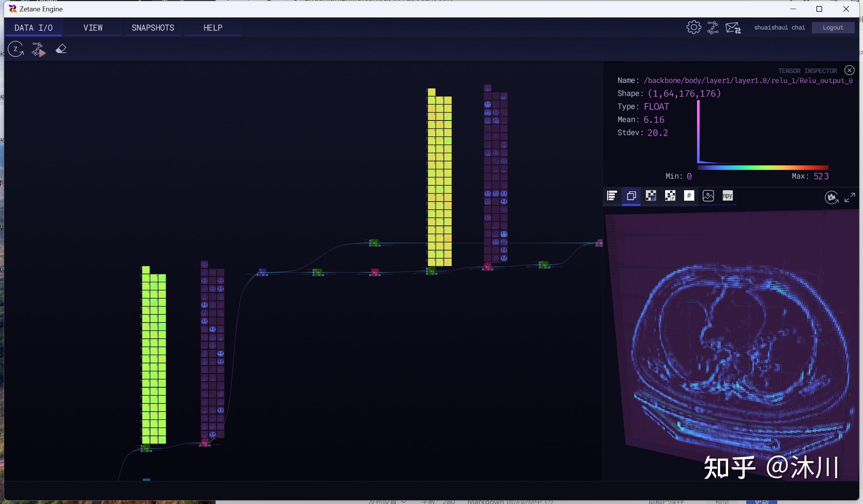Export tensor with the npy icon

click(x=727, y=196)
